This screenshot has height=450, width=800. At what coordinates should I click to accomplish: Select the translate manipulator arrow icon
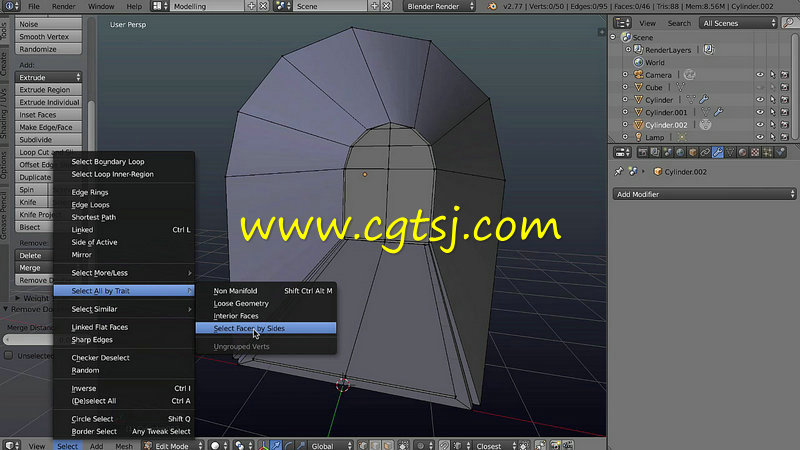coord(276,445)
